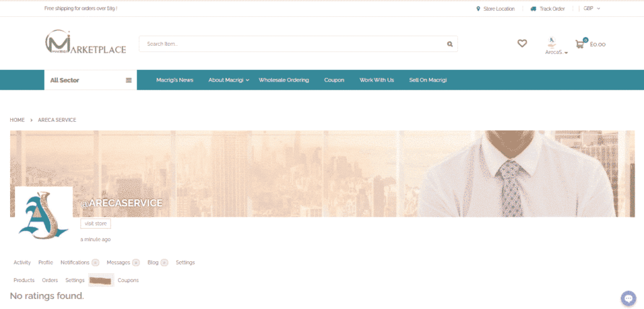The image size is (644, 309).
Task: Click the search magnifier icon
Action: coord(450,44)
